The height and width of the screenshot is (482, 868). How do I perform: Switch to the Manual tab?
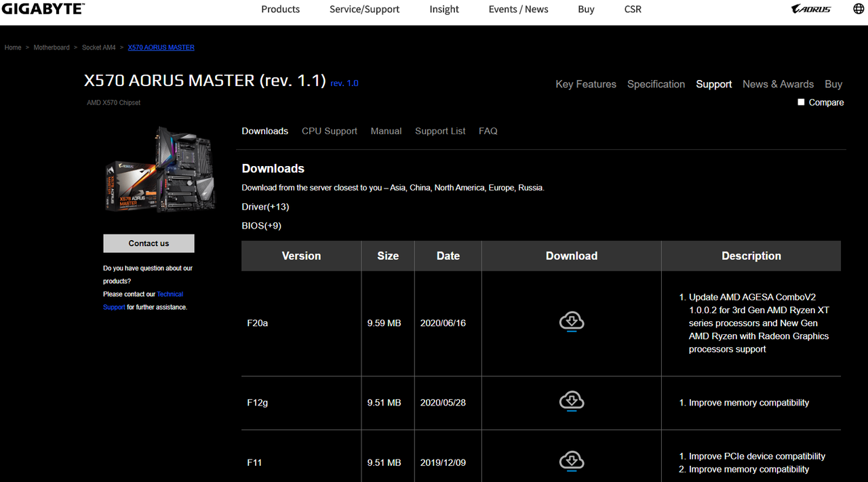pyautogui.click(x=386, y=131)
